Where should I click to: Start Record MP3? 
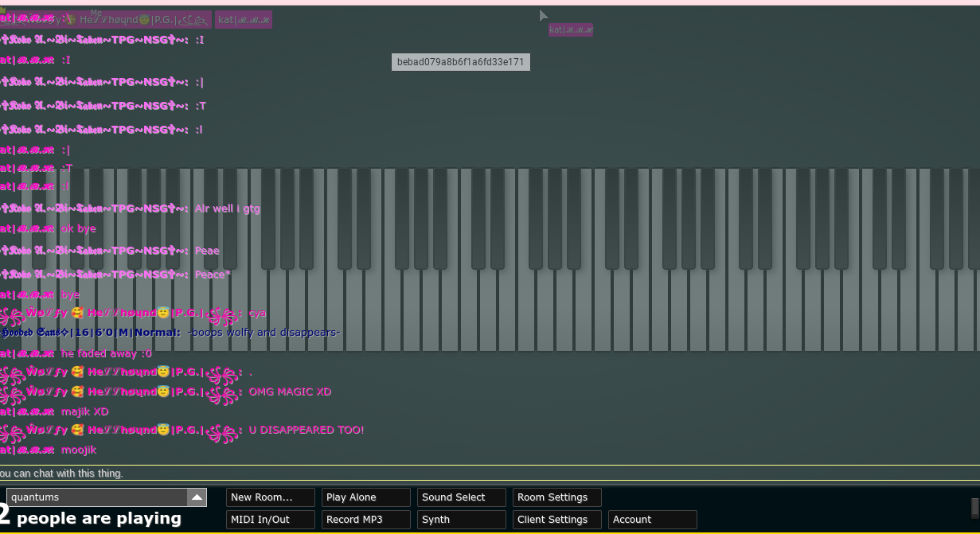(x=366, y=520)
